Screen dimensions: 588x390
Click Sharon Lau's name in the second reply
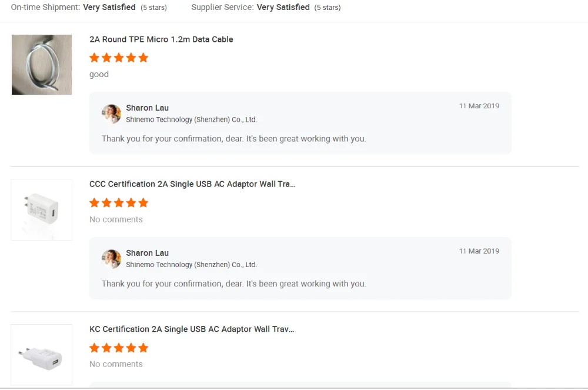[x=148, y=253]
